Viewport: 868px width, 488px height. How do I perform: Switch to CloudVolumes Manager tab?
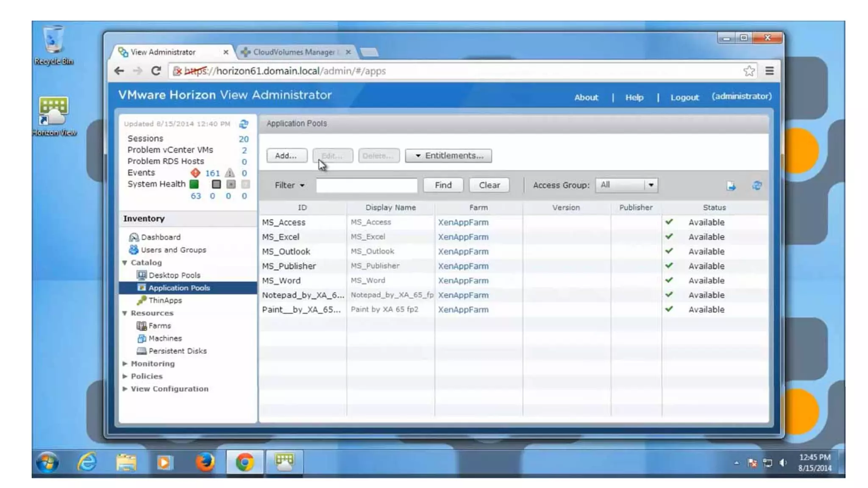[x=293, y=52]
